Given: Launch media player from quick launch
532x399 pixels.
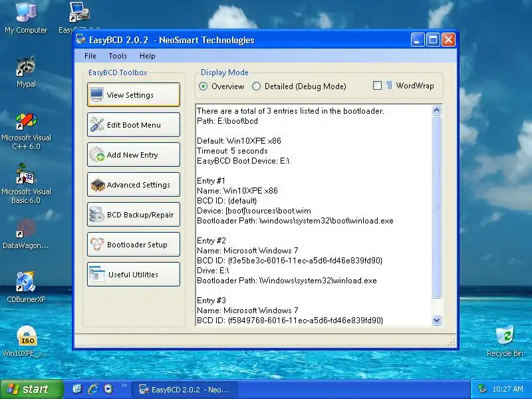Looking at the screenshot, I should [x=108, y=389].
